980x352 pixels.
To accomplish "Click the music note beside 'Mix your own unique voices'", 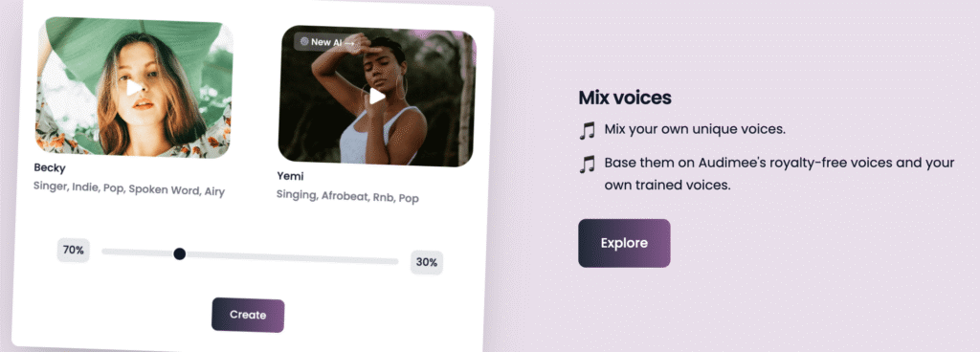I will click(x=587, y=130).
